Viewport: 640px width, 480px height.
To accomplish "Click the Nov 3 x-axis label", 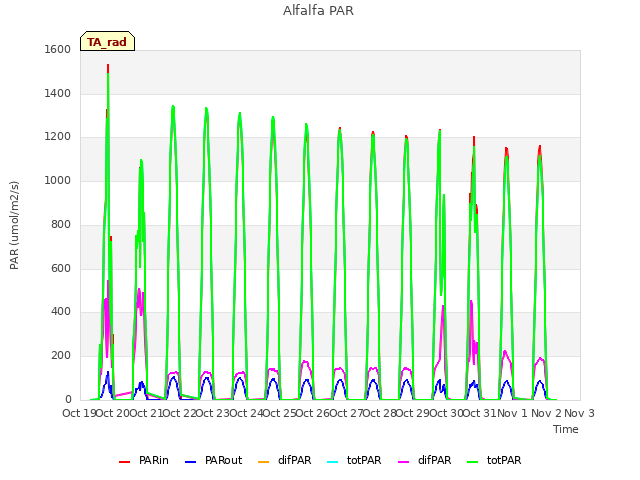I will point(579,413).
